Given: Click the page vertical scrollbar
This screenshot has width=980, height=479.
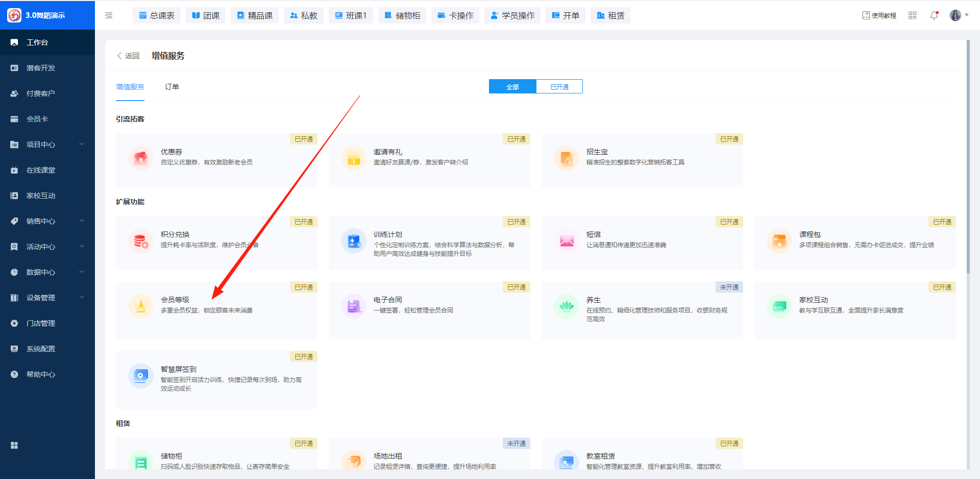Looking at the screenshot, I should (968, 153).
